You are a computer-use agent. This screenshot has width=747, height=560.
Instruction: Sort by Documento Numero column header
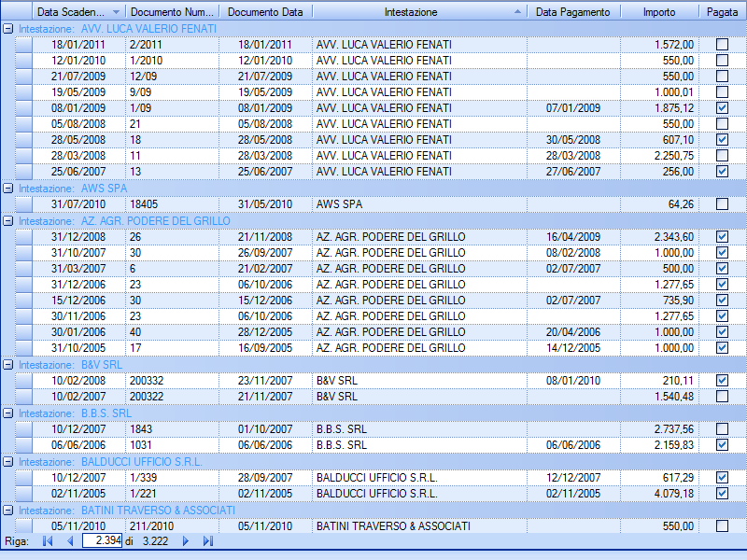click(172, 12)
